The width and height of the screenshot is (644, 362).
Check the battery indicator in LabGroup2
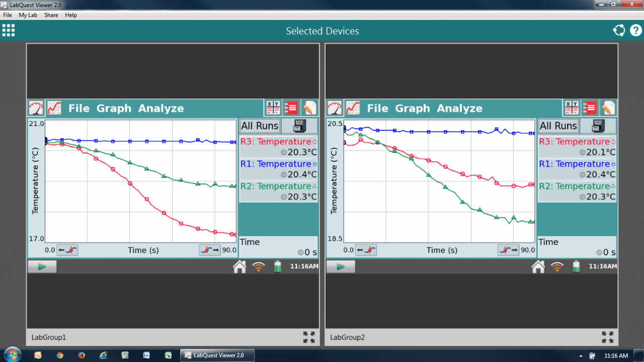[x=576, y=266]
